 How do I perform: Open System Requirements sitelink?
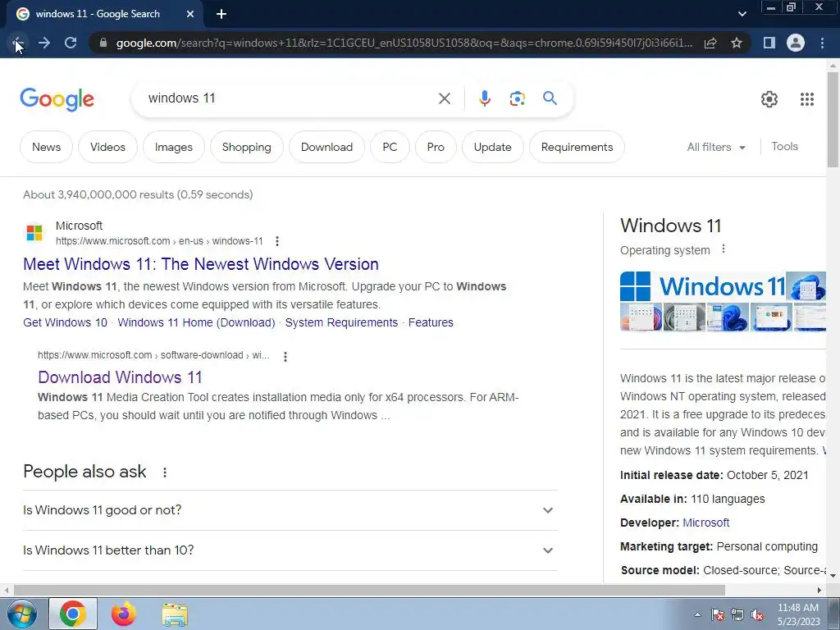(x=341, y=322)
